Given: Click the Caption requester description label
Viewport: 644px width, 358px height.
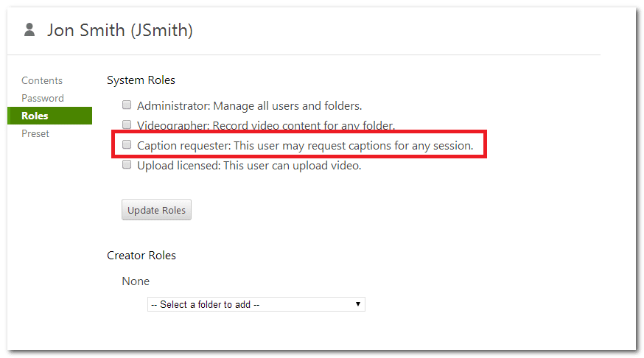Looking at the screenshot, I should 305,146.
